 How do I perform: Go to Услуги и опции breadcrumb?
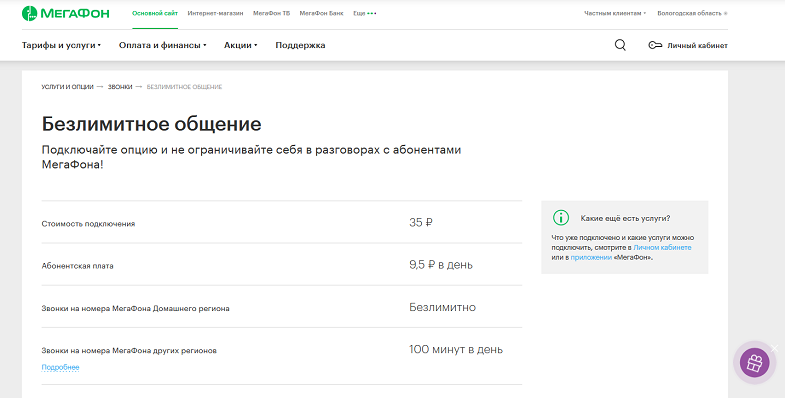(68, 87)
